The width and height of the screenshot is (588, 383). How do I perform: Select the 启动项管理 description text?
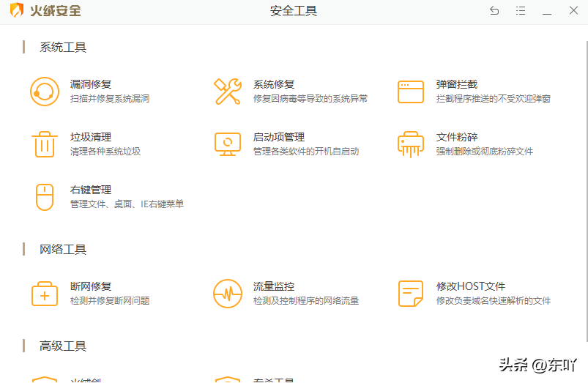306,152
